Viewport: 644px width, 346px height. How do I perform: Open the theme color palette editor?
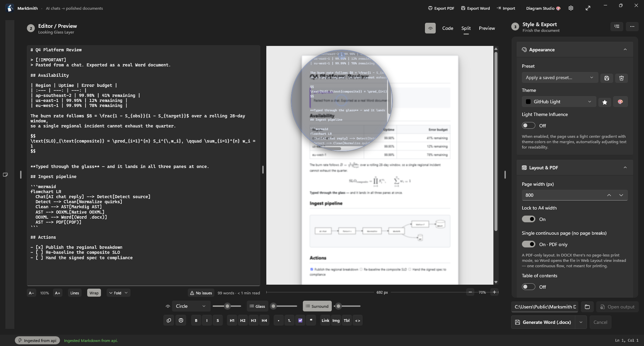click(x=620, y=102)
